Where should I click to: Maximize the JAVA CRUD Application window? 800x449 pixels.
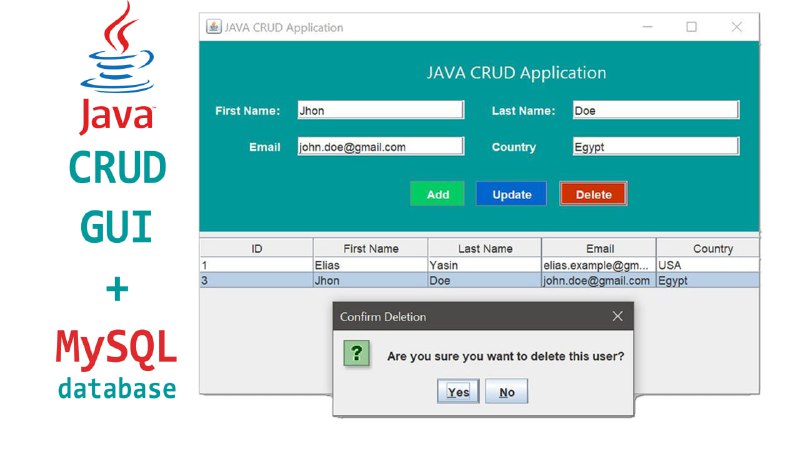click(691, 27)
